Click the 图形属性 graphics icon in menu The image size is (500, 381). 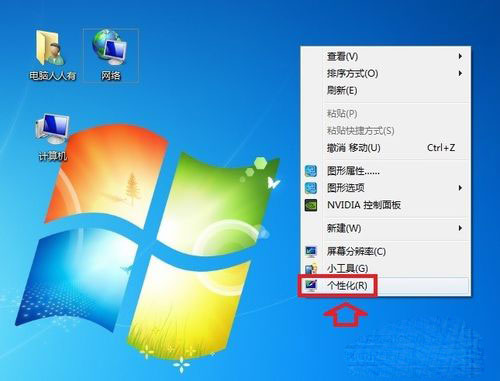(311, 171)
